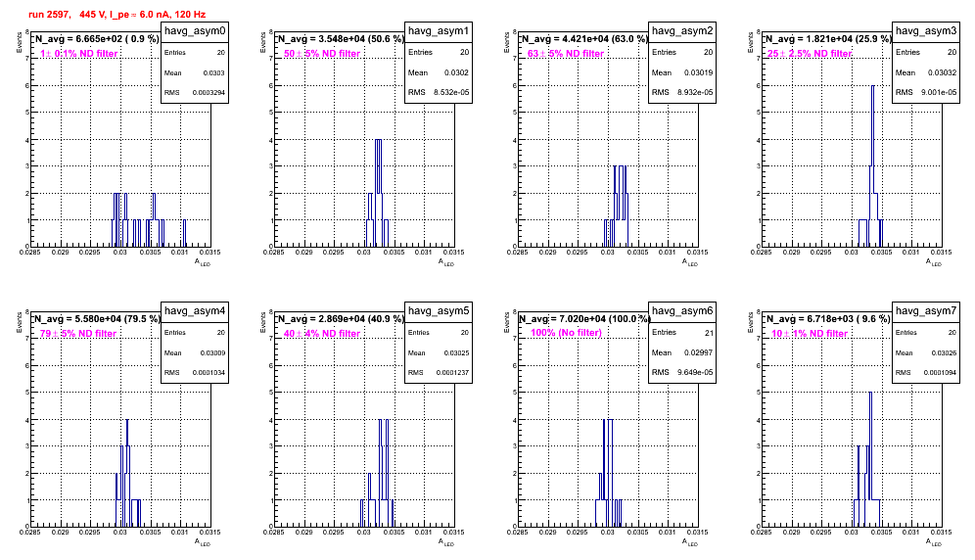Click Entries value 20 in havg_asym0 stats
This screenshot has width=975, height=560.
[220, 53]
